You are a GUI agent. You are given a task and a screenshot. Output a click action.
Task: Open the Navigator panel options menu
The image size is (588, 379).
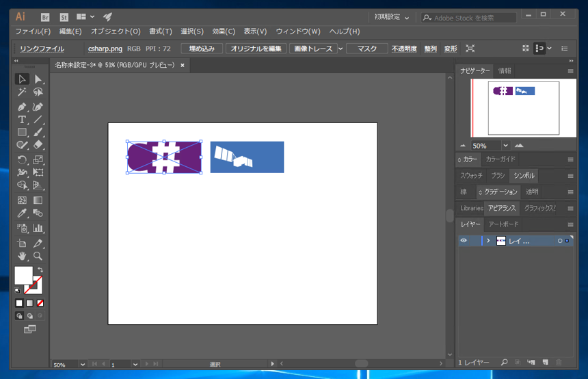[570, 71]
